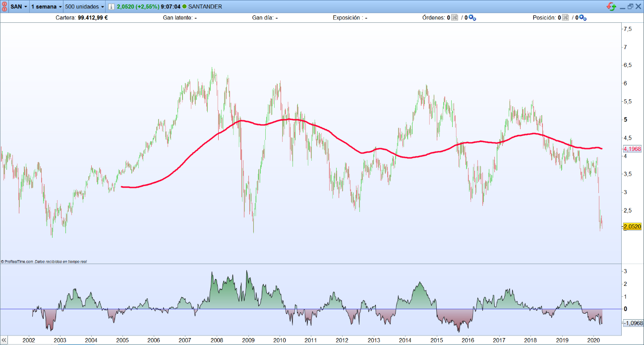Click the -1,0968 indicator value label
The height and width of the screenshot is (345, 644).
click(633, 323)
